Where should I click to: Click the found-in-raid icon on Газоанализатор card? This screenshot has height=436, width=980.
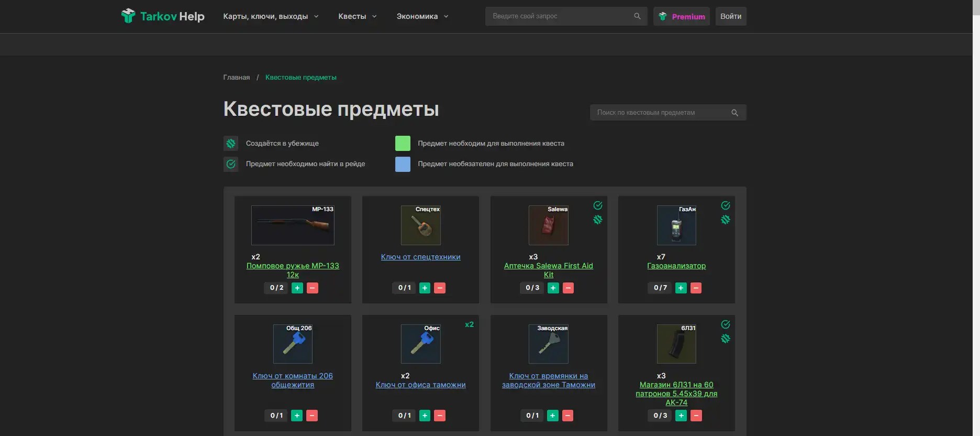coord(726,205)
